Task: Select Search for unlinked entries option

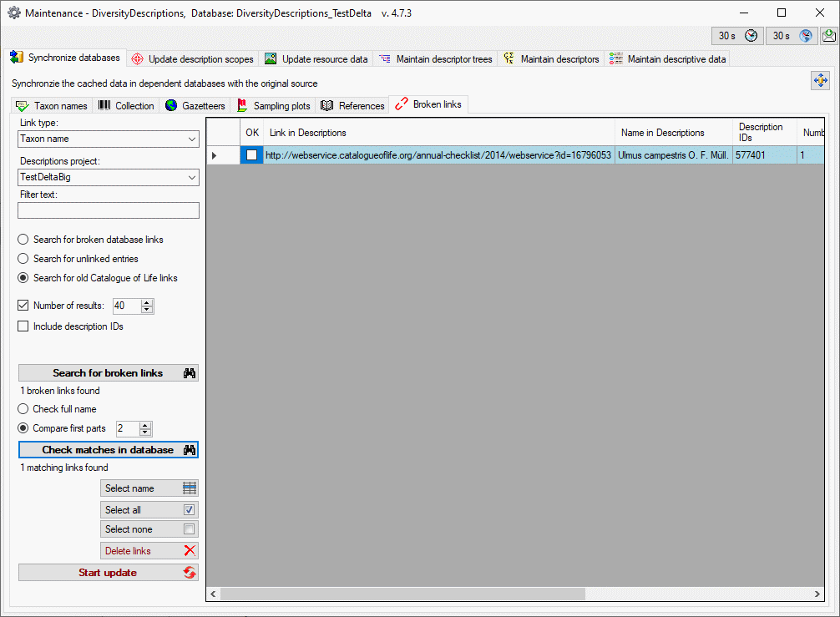Action: [x=23, y=259]
